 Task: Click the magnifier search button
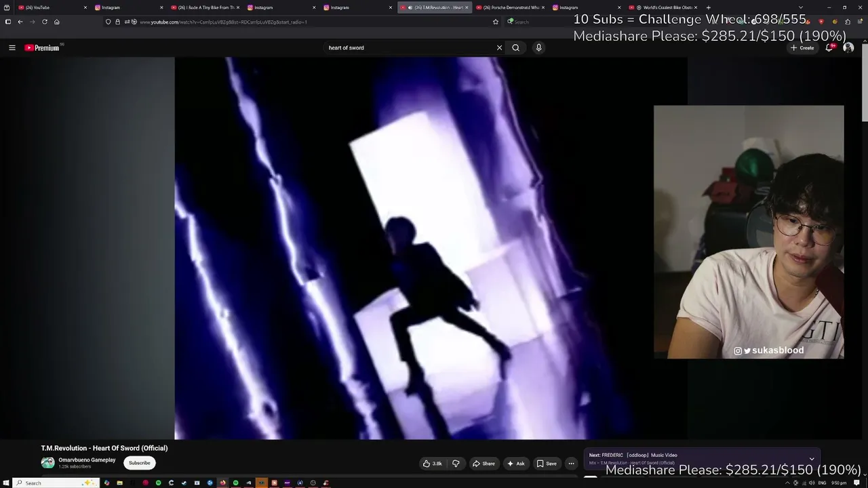click(x=516, y=47)
